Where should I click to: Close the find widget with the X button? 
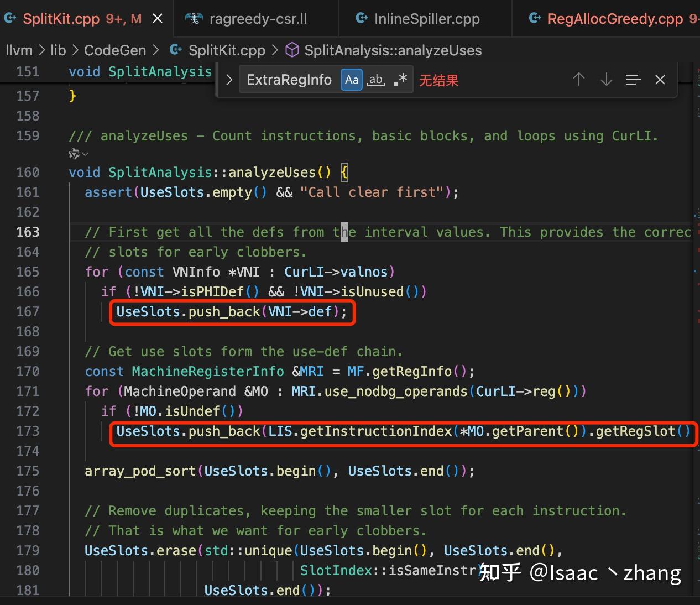point(660,80)
